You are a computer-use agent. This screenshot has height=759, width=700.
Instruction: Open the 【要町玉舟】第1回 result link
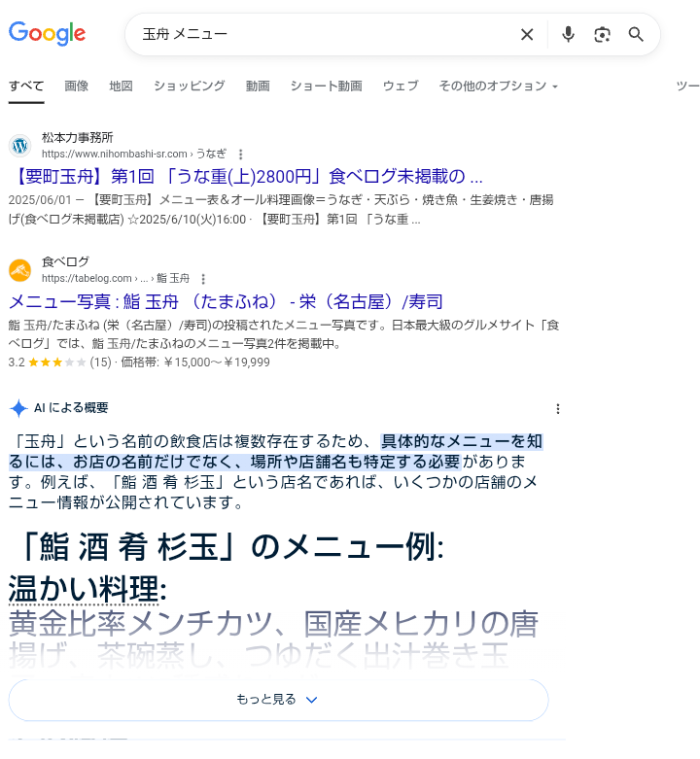[x=246, y=177]
